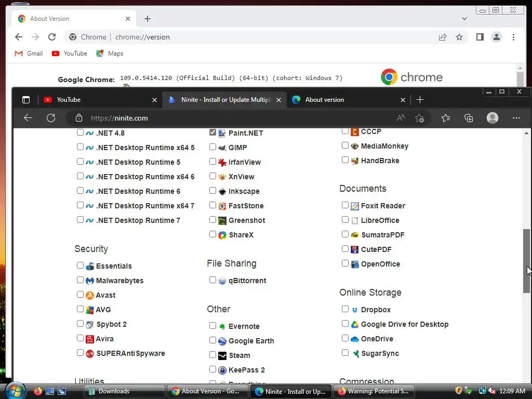Select About Version tab in Chrome

coord(74,19)
